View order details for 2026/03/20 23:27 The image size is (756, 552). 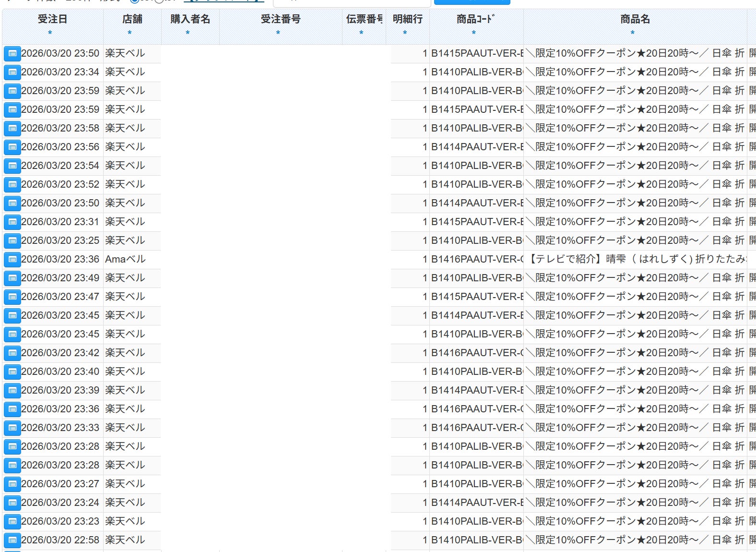(x=12, y=484)
